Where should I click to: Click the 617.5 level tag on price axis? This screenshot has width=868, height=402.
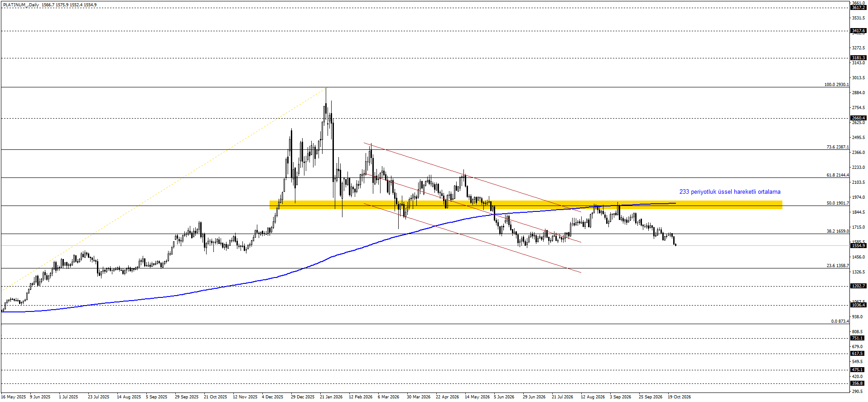point(858,354)
